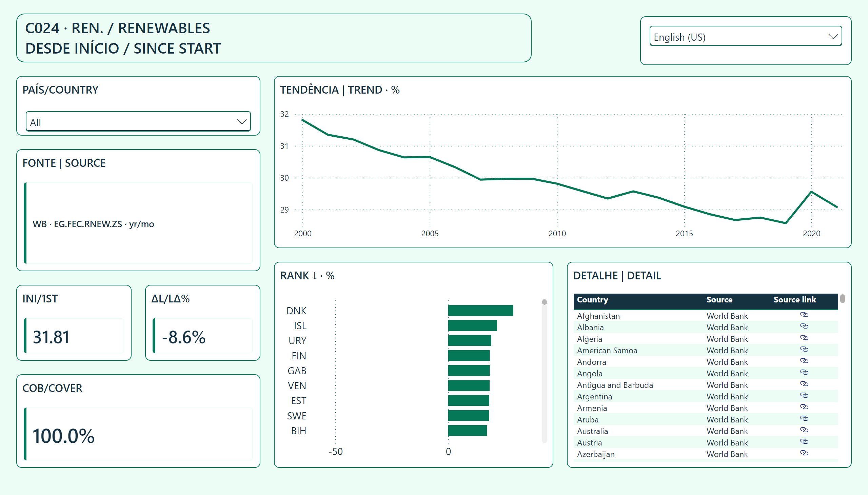
Task: Open Antigua and Barbuda's source link icon
Action: (x=804, y=384)
